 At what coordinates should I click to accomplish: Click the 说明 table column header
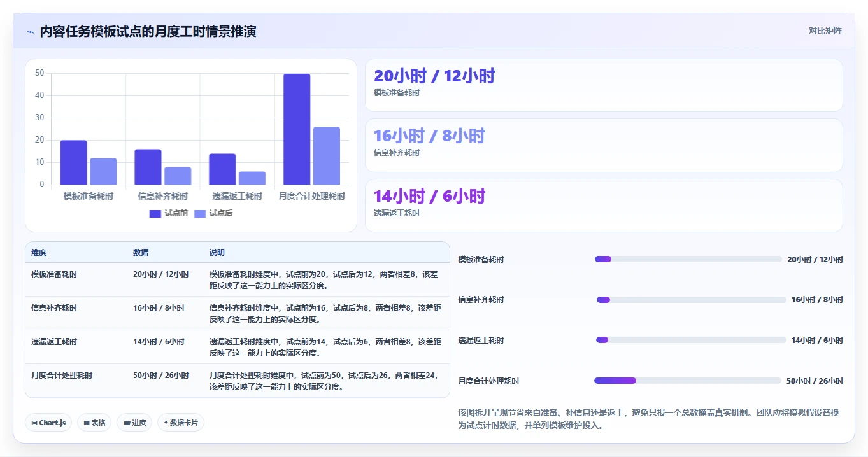point(217,253)
